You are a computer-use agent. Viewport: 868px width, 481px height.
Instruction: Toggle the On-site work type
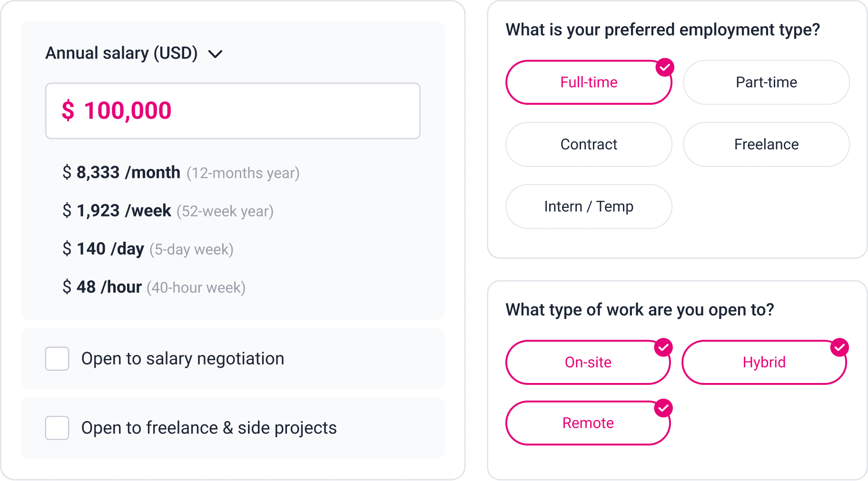click(x=587, y=363)
